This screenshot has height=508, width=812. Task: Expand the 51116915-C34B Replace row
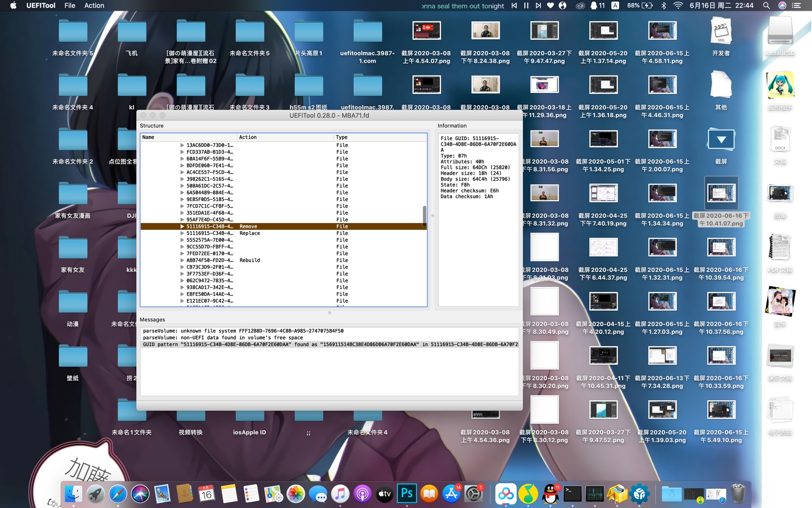(182, 233)
